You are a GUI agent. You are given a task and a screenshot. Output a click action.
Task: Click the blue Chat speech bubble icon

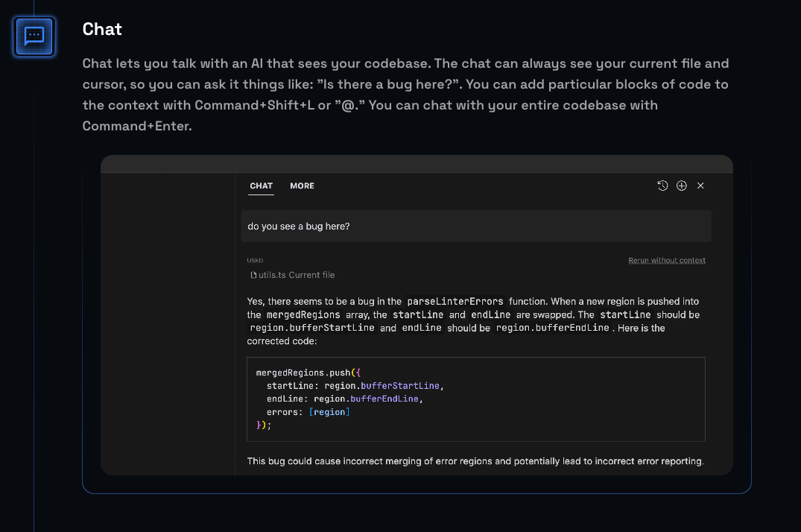(34, 36)
